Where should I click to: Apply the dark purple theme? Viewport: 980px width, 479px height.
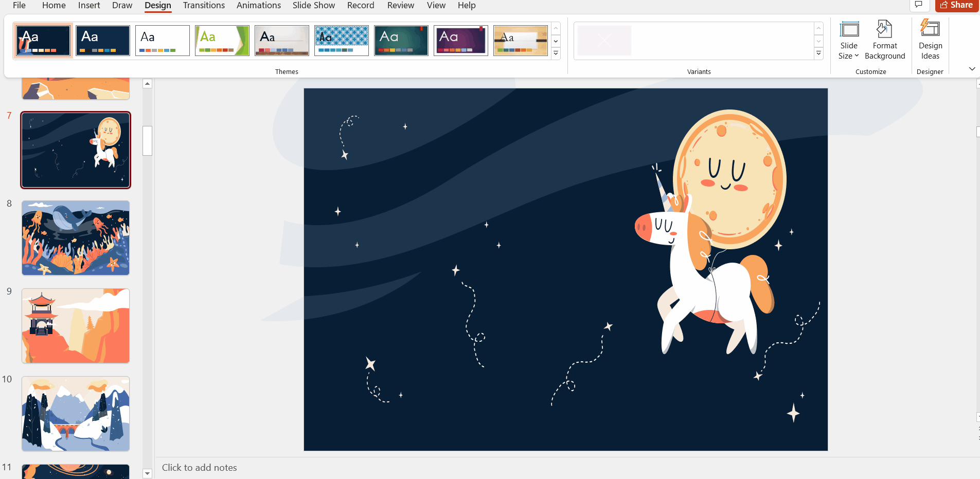coord(461,41)
